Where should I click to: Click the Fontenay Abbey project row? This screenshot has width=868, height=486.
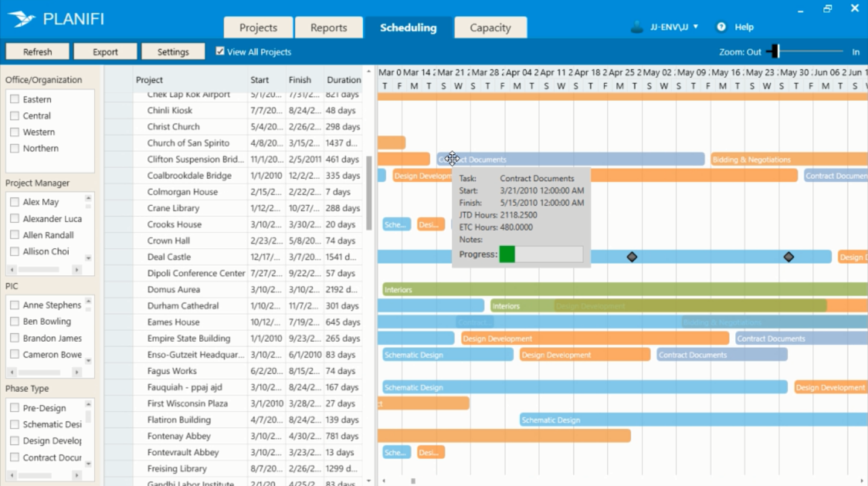(x=233, y=436)
